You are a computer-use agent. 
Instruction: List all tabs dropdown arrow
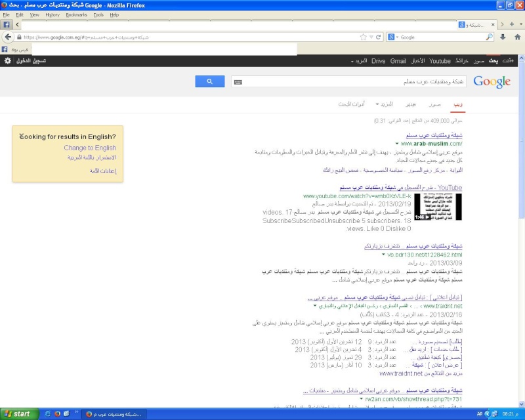pos(520,24)
